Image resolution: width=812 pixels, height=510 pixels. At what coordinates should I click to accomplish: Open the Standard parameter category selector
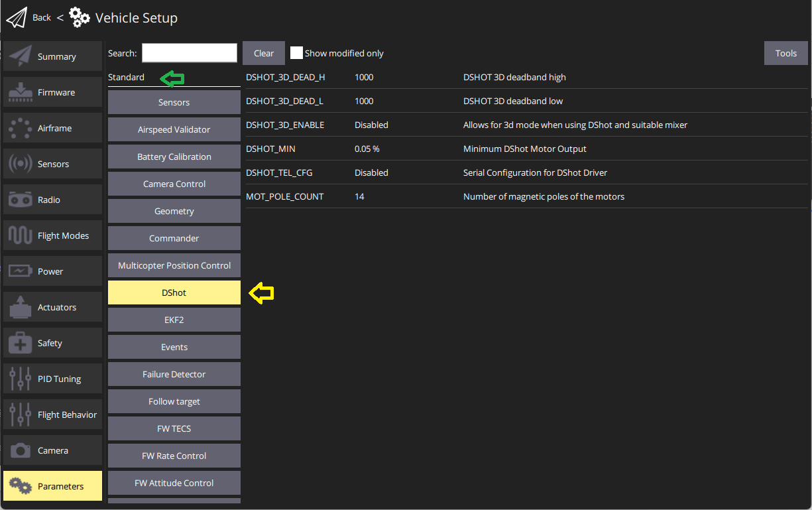tap(127, 77)
